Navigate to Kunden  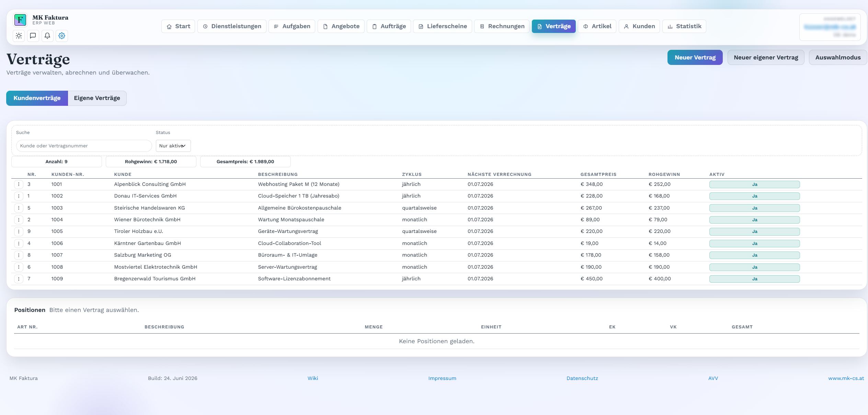639,26
